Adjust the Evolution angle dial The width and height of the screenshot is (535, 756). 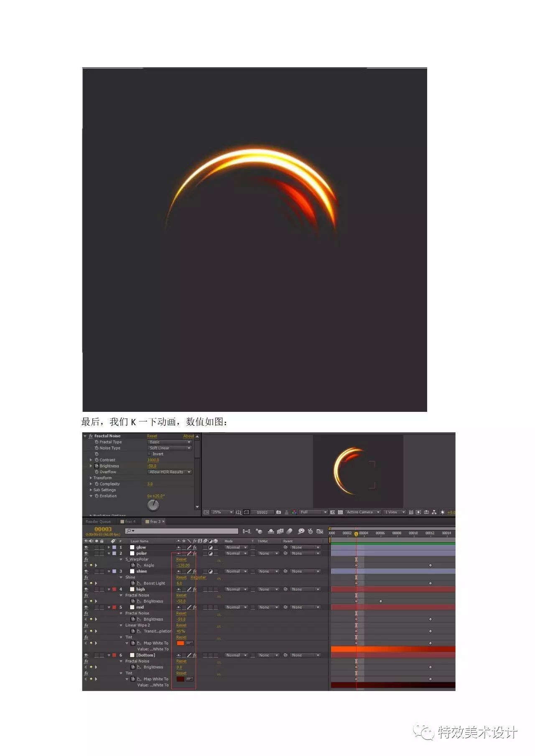coord(153,505)
